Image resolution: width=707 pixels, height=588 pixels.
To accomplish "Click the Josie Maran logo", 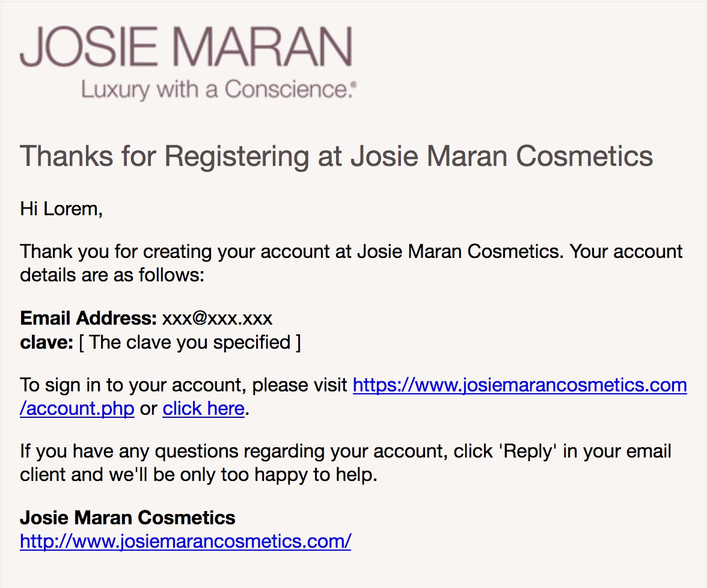I will click(x=186, y=46).
